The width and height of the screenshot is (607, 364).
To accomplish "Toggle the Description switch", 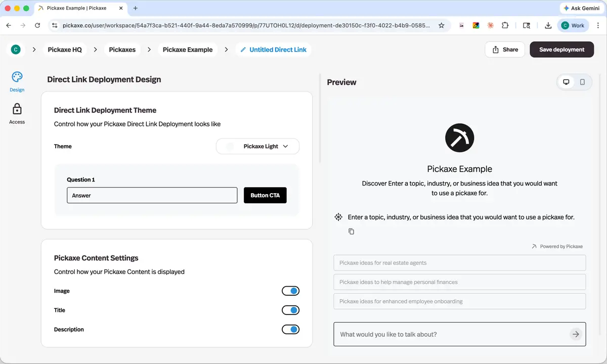I will (x=290, y=329).
